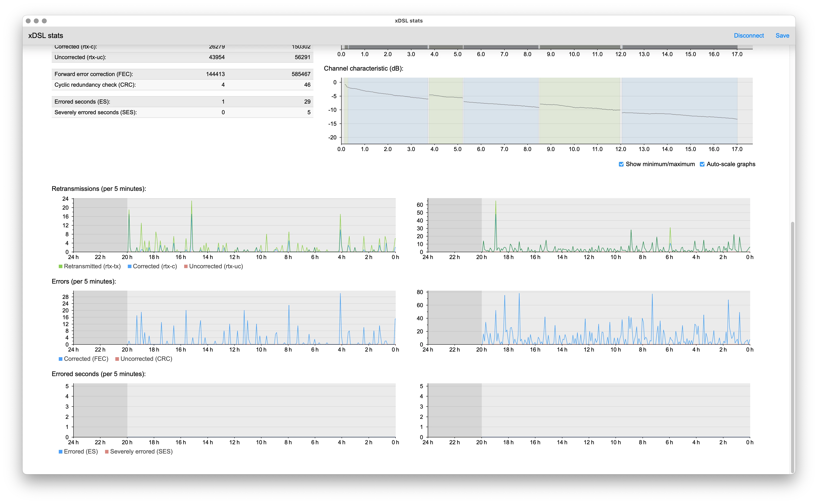This screenshot has height=504, width=818.
Task: Click the Uncorrected (CRC) legend swatch
Action: point(117,359)
